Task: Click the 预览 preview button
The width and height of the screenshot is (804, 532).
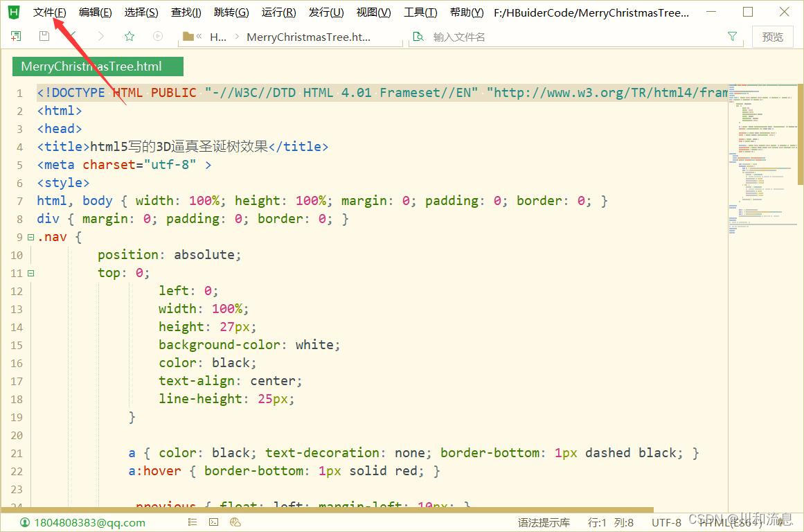Action: point(772,37)
